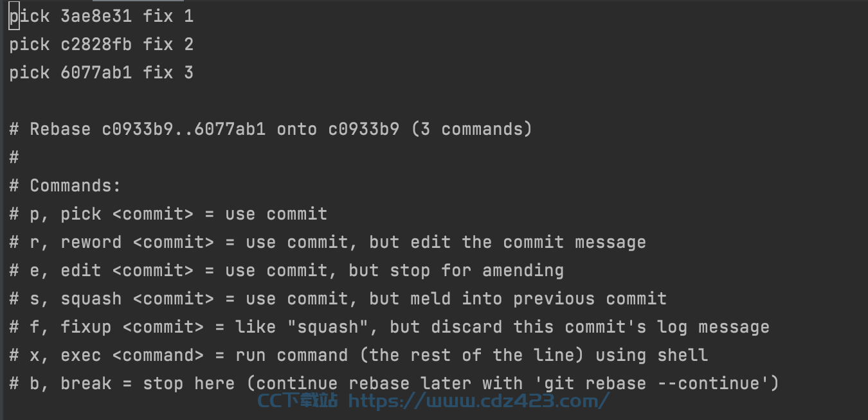
Task: Click the 'exec <command>' description line
Action: 359,355
